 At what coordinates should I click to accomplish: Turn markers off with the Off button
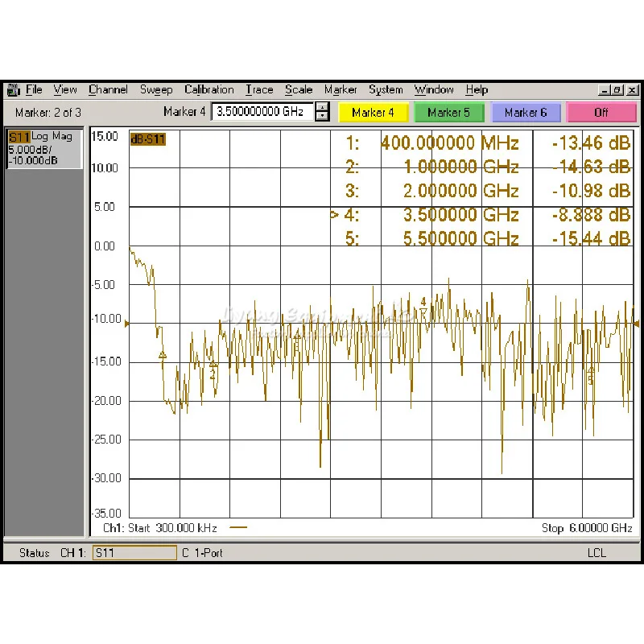point(601,113)
